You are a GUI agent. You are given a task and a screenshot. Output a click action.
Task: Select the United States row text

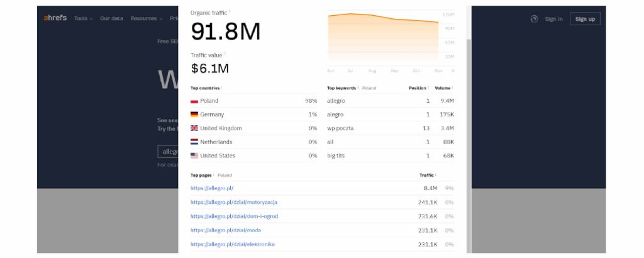click(x=218, y=155)
